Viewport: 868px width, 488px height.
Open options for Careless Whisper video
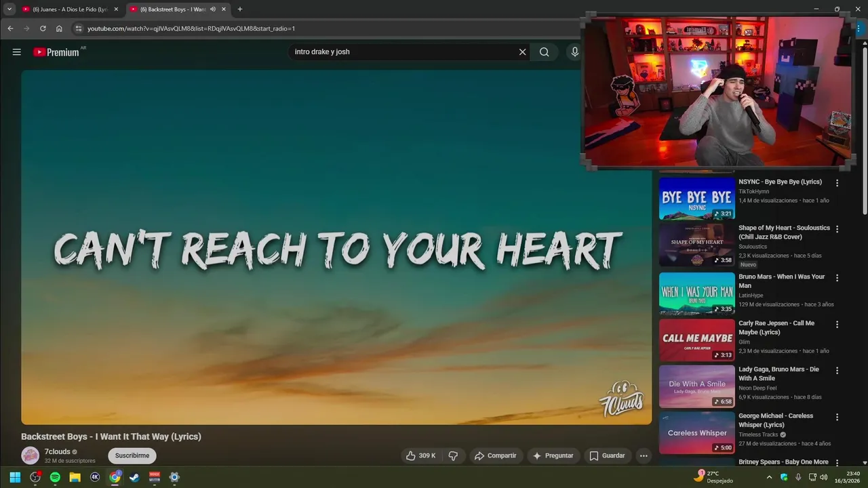pos(837,418)
